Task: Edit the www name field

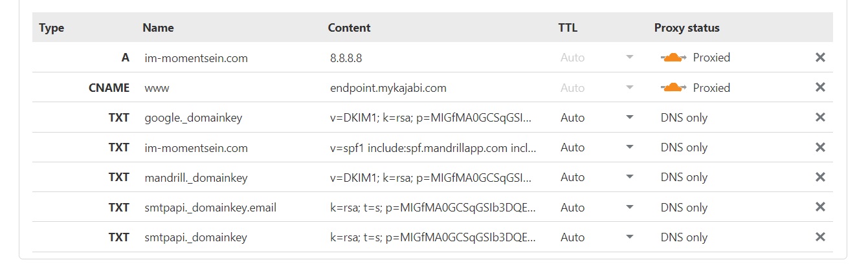Action: coord(156,87)
